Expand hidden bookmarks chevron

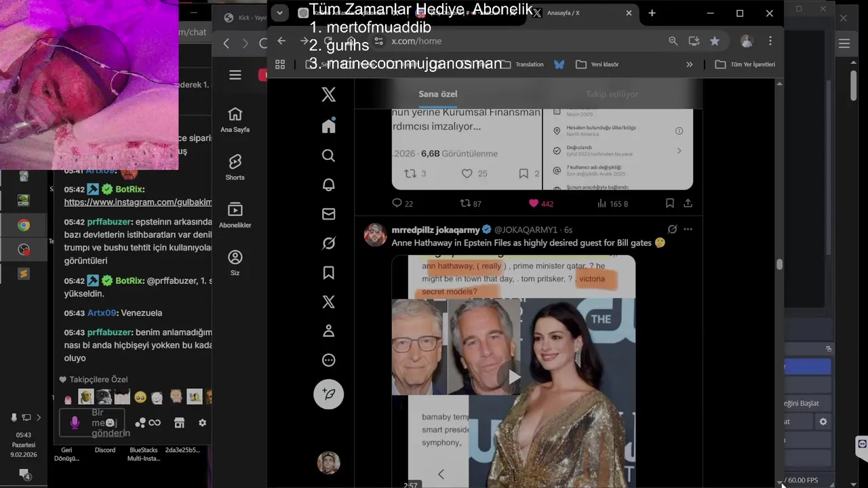coord(690,64)
